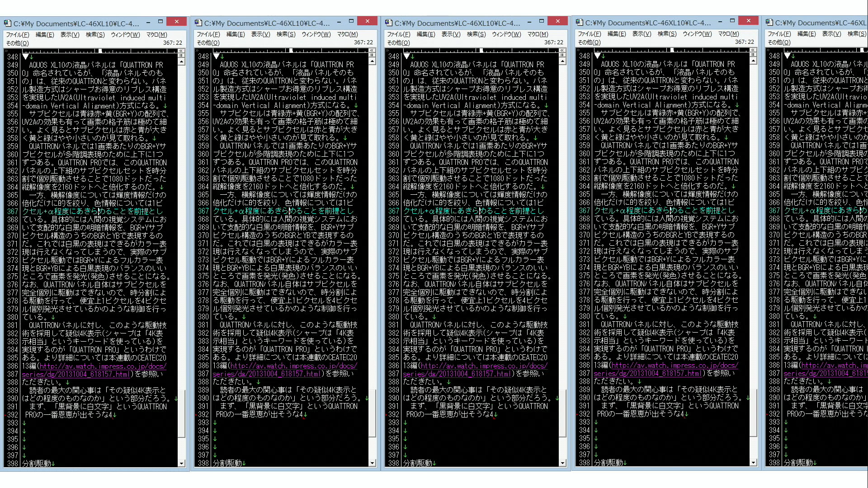
Task: Open マクロ(M) menu in the third window
Action: pos(538,34)
